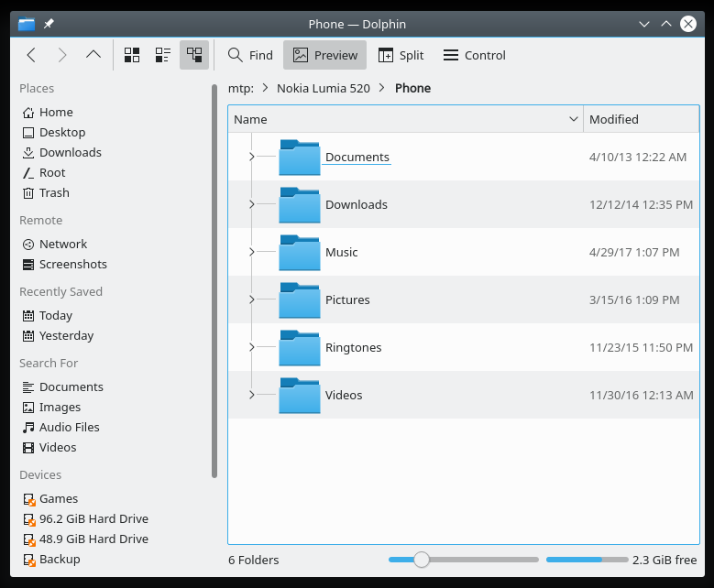This screenshot has width=714, height=588.
Task: Click the Find button
Action: (250, 55)
